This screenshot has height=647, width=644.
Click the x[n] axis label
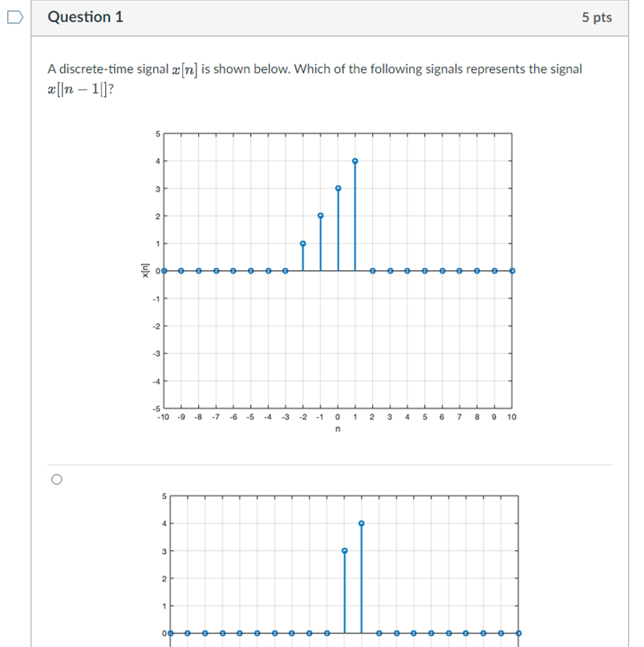click(x=146, y=271)
